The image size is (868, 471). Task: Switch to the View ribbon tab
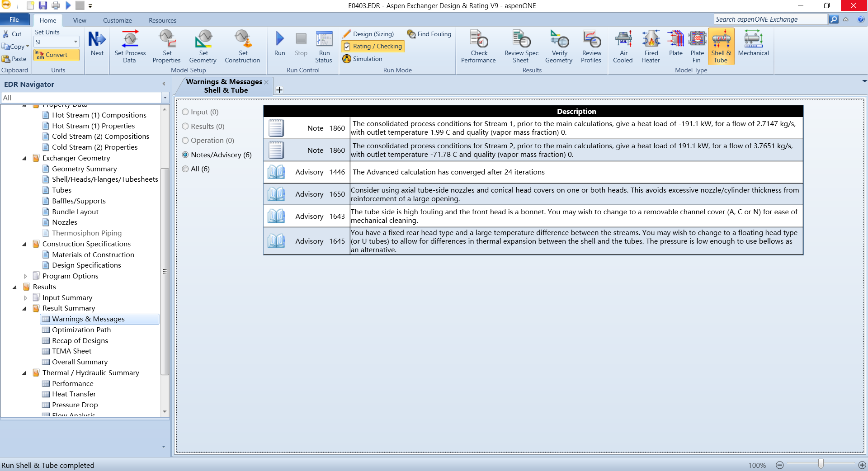pos(80,20)
